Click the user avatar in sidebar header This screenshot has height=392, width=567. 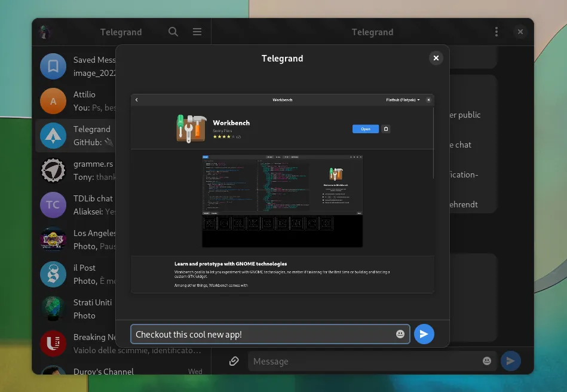45,32
